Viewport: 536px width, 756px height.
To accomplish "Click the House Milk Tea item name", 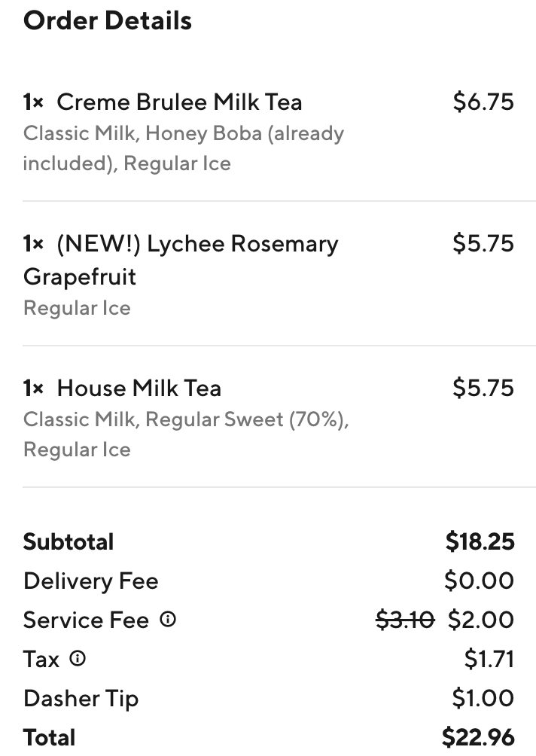I will [x=139, y=388].
